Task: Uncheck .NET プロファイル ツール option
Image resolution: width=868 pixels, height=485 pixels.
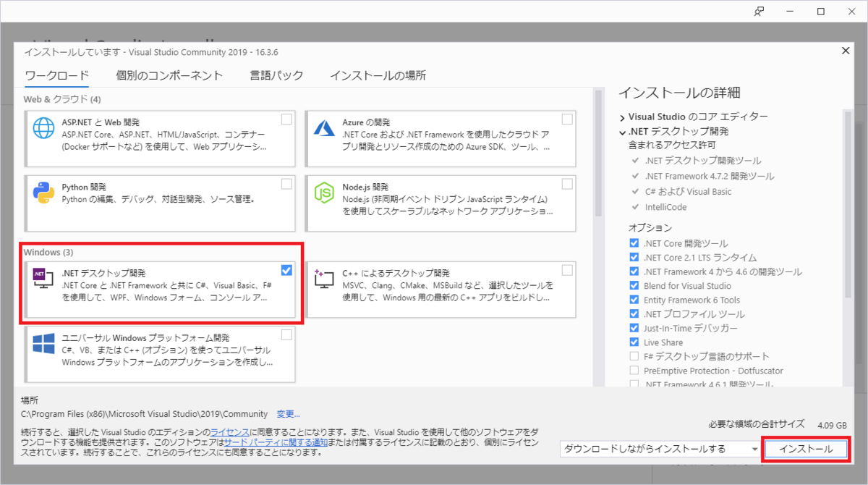Action: click(634, 314)
